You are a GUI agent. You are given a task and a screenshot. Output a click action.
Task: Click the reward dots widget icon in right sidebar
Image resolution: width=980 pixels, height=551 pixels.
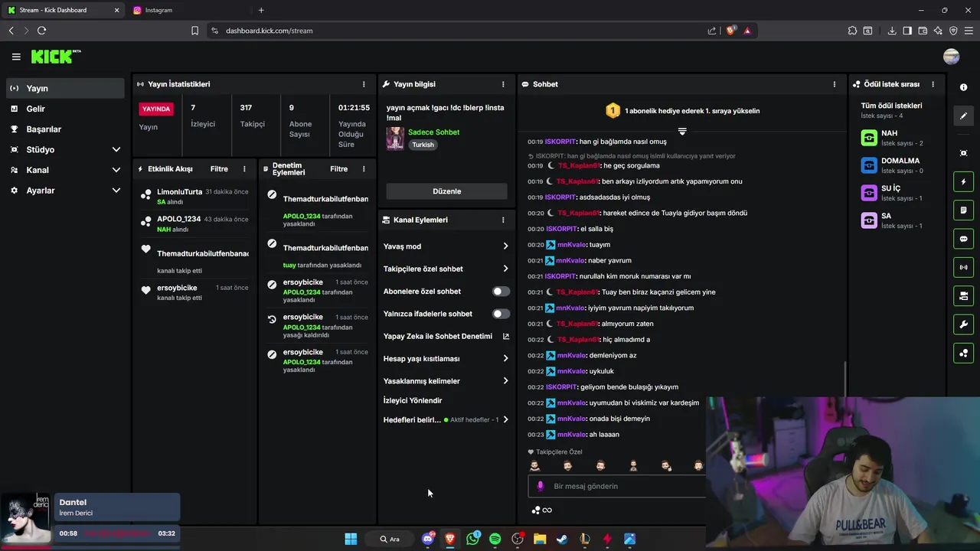pos(963,353)
